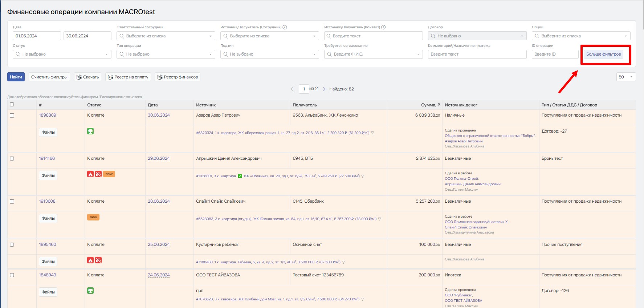This screenshot has height=308, width=644.
Task: Click the Сумма, ₽ column header
Action: click(430, 105)
